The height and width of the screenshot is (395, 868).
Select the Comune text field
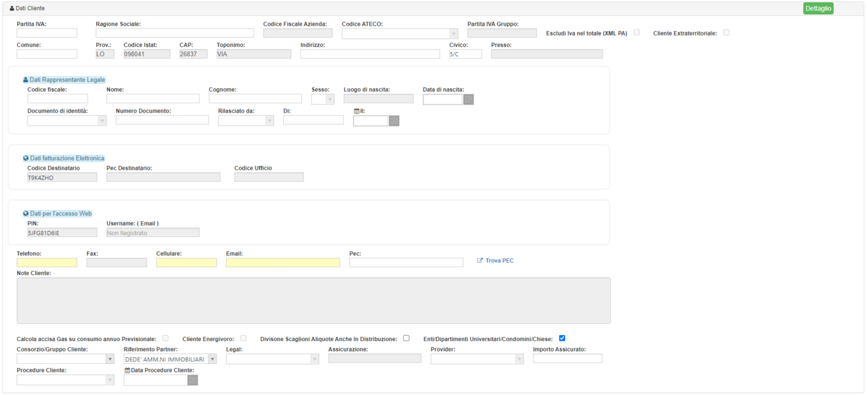coord(47,54)
